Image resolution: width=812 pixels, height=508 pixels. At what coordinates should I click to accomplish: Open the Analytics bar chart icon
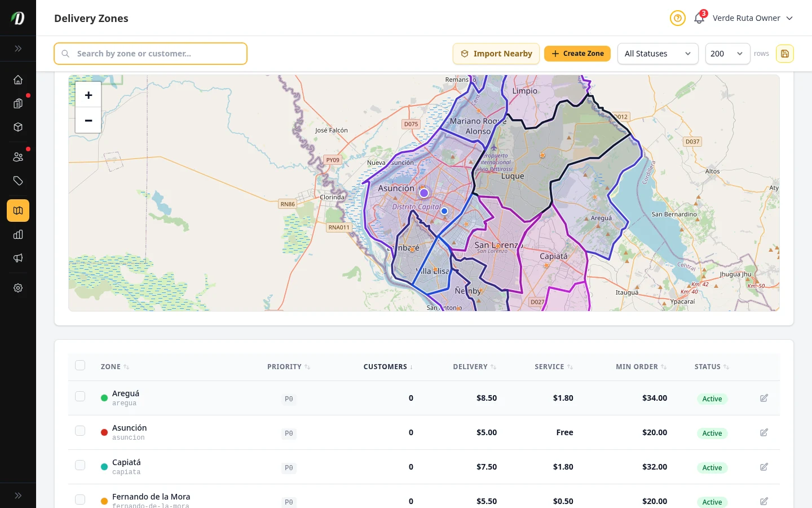tap(18, 234)
